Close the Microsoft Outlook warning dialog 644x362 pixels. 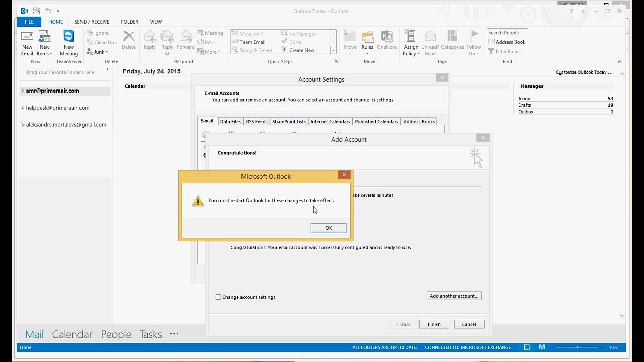(x=344, y=175)
